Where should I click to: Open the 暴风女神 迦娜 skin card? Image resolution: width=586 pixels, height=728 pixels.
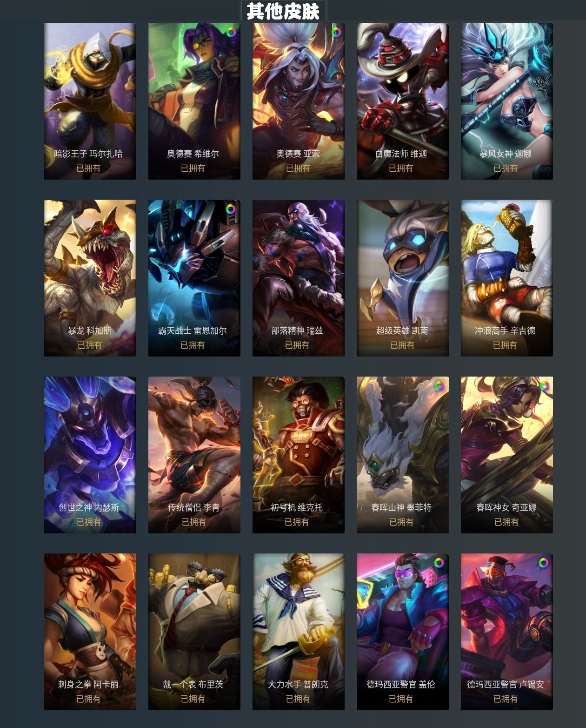pos(507,101)
